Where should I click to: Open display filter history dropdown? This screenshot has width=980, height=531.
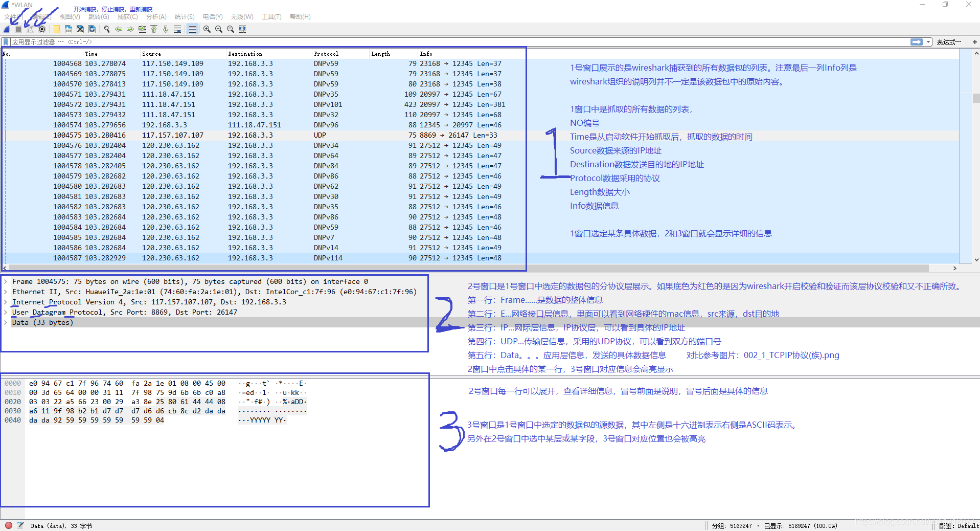(x=928, y=42)
